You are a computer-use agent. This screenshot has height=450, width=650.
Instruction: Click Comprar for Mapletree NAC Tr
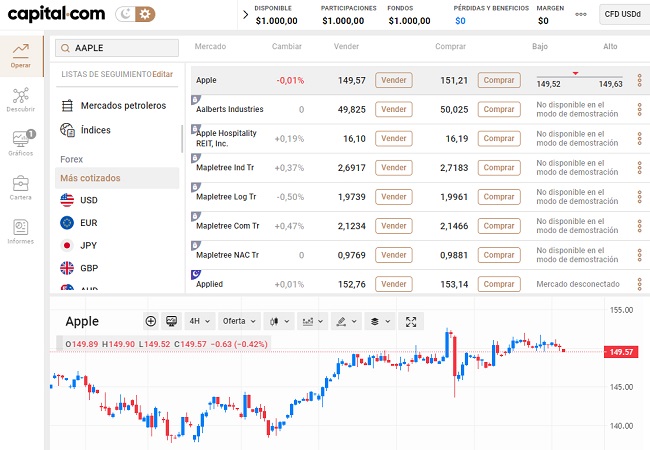499,255
